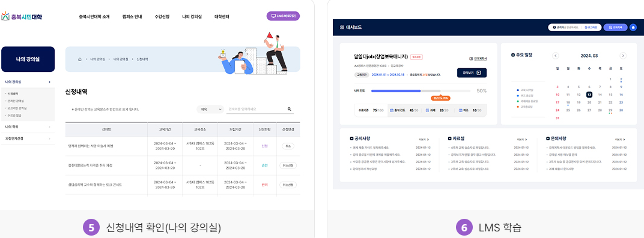
Task: Click 취소 button for the 미술사 여행 course
Action: [x=288, y=146]
